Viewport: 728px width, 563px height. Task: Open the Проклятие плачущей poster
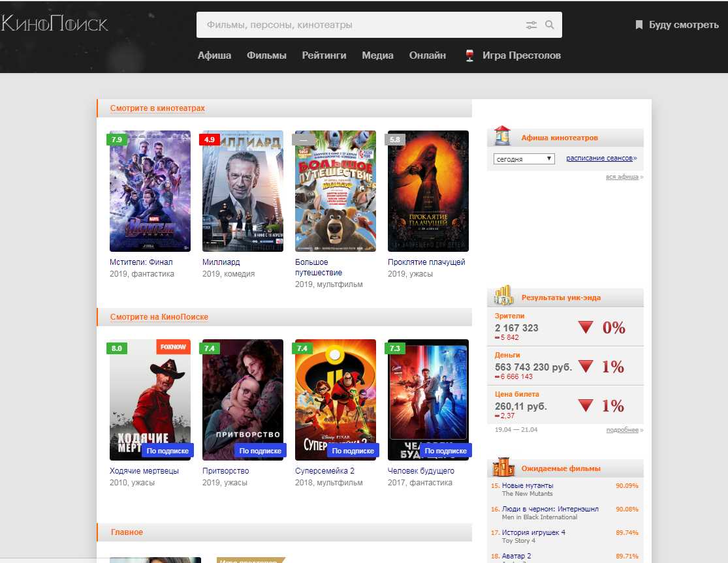(428, 191)
